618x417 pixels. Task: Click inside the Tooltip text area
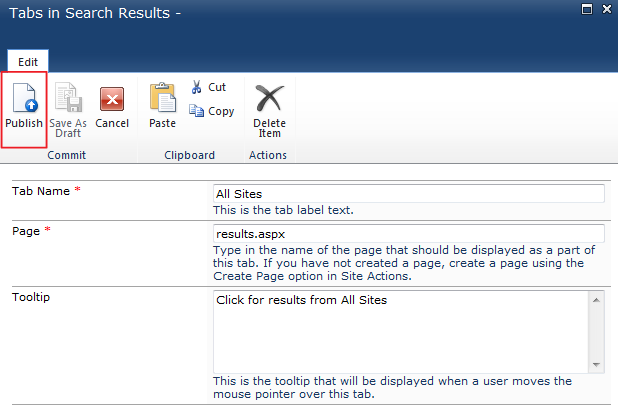(x=400, y=332)
